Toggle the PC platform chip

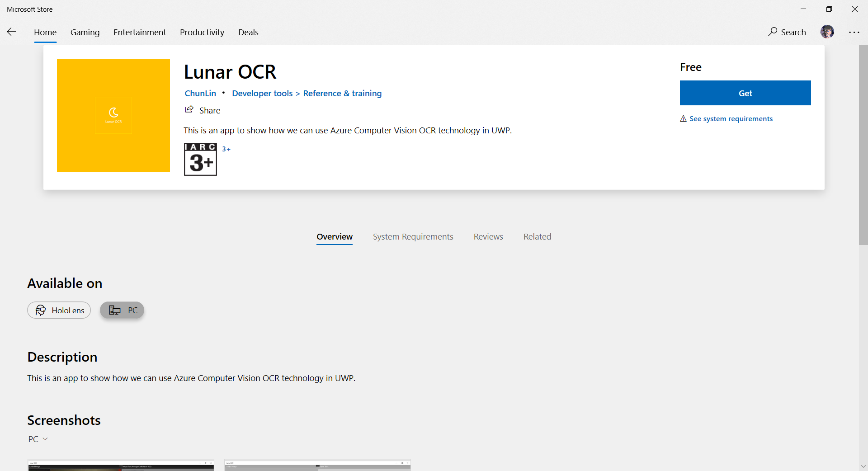click(x=122, y=310)
